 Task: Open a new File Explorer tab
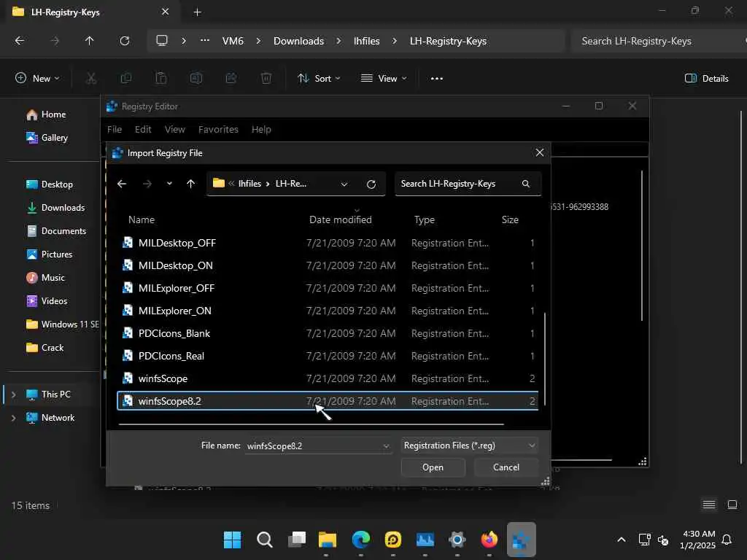[x=197, y=12]
